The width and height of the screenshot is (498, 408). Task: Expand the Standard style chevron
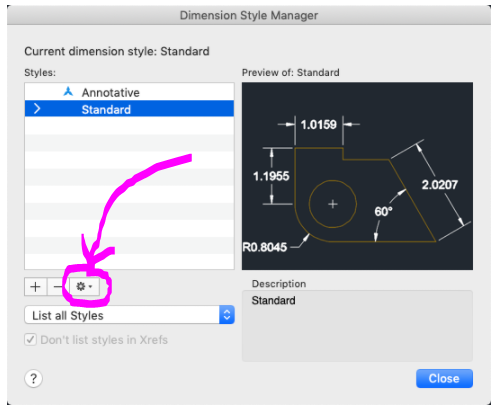point(37,109)
